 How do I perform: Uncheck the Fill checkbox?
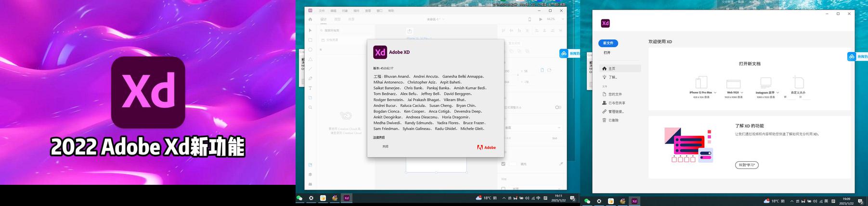click(503, 164)
